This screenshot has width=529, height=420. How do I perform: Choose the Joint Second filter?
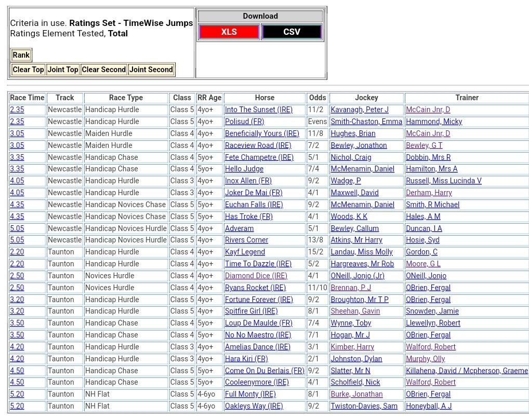151,70
